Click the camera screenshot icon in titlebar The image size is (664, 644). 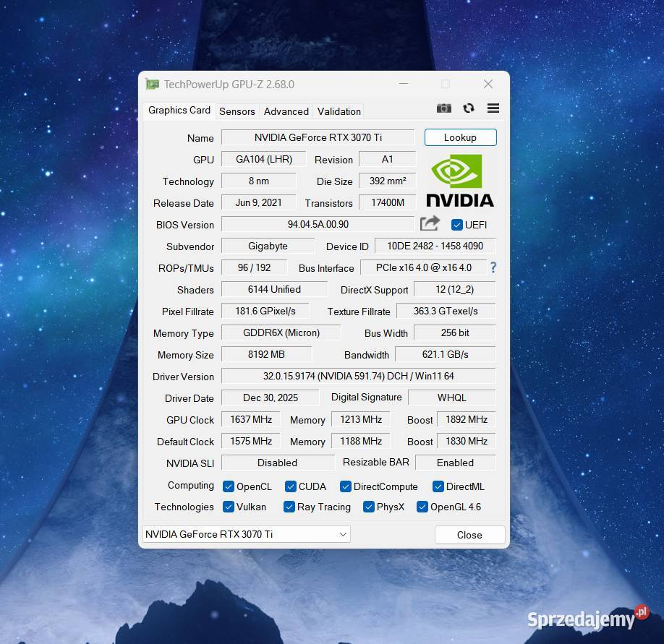444,108
